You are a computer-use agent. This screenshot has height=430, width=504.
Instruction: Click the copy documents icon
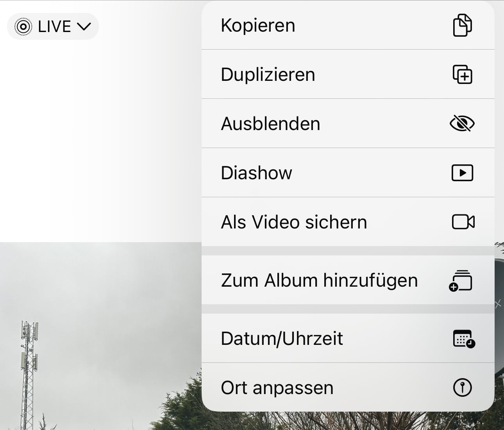462,25
